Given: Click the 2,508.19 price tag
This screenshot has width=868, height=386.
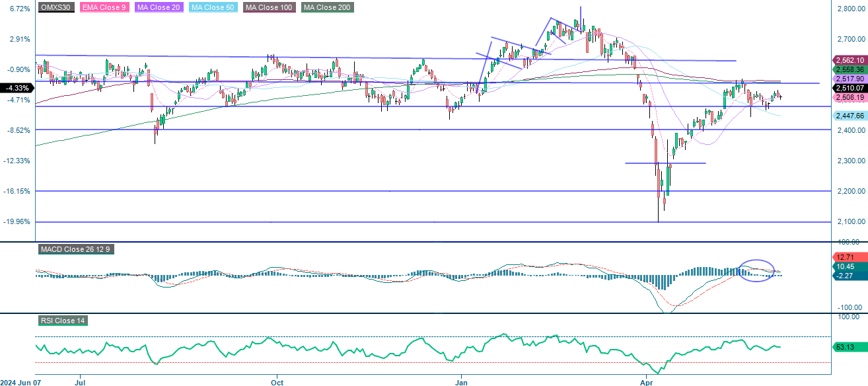Looking at the screenshot, I should [849, 97].
